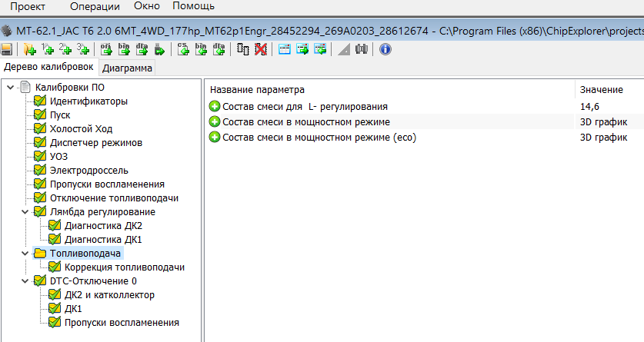
Task: Select Коррекция топливоподачи tree item
Action: point(125,267)
